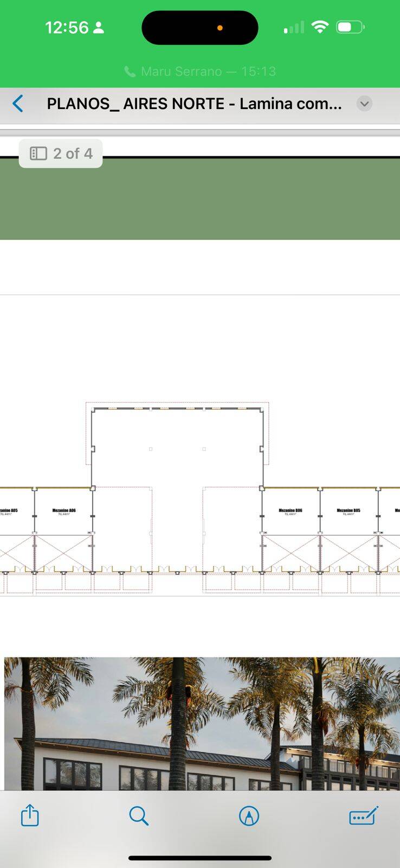
Task: Open the document title dropdown chevron
Action: pos(365,104)
